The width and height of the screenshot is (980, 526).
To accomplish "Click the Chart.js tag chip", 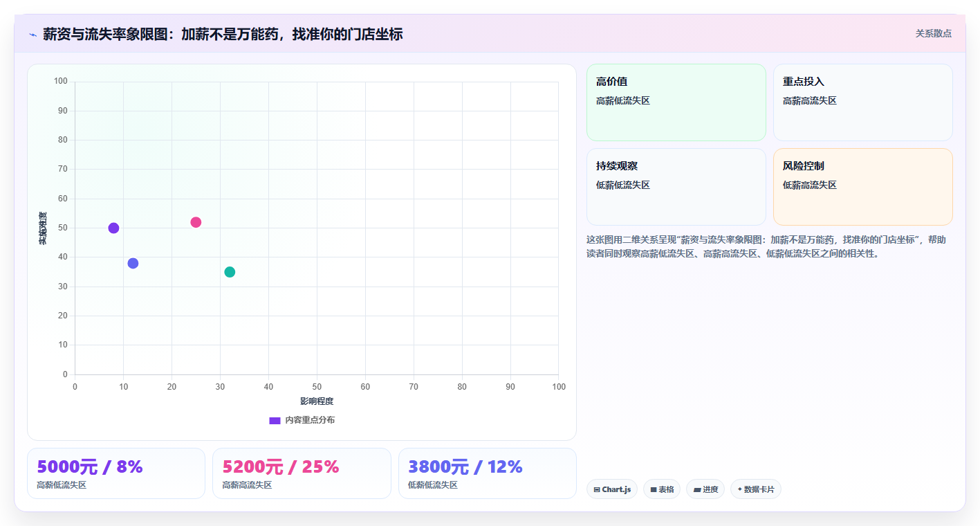I will click(x=612, y=489).
